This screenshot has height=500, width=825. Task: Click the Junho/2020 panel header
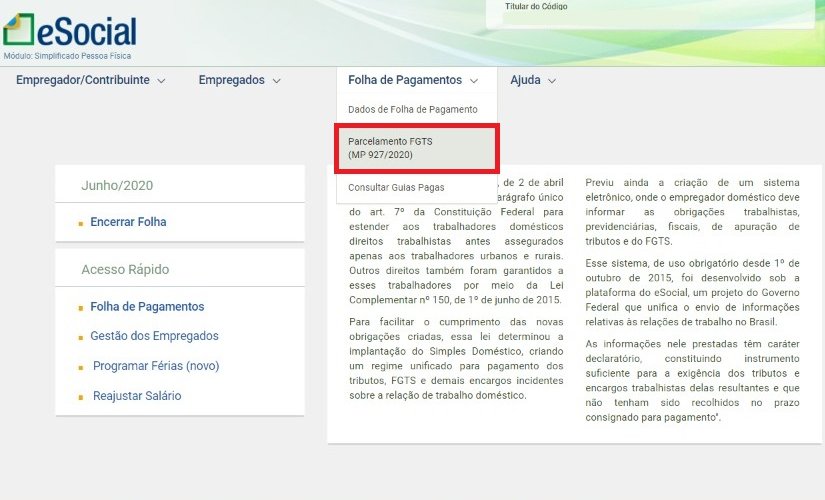pos(117,185)
